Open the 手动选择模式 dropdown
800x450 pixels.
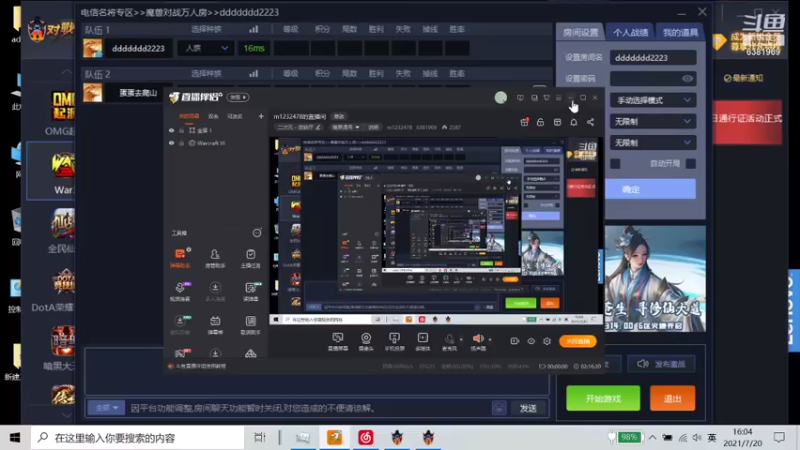[653, 100]
